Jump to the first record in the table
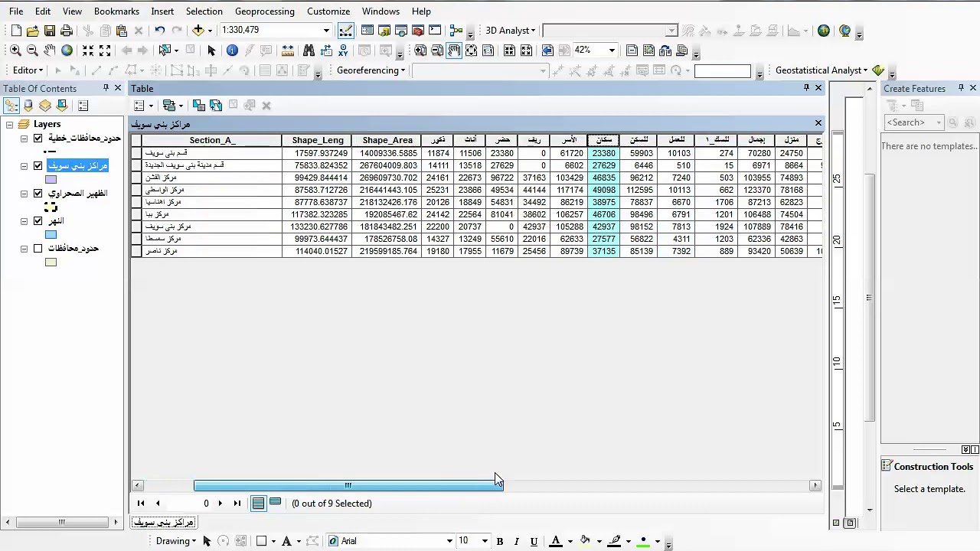980x551 pixels. coord(141,504)
